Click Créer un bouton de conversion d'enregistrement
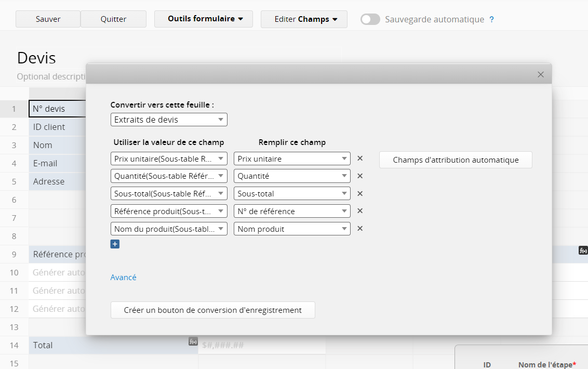Viewport: 588px width, 369px height. (x=212, y=310)
